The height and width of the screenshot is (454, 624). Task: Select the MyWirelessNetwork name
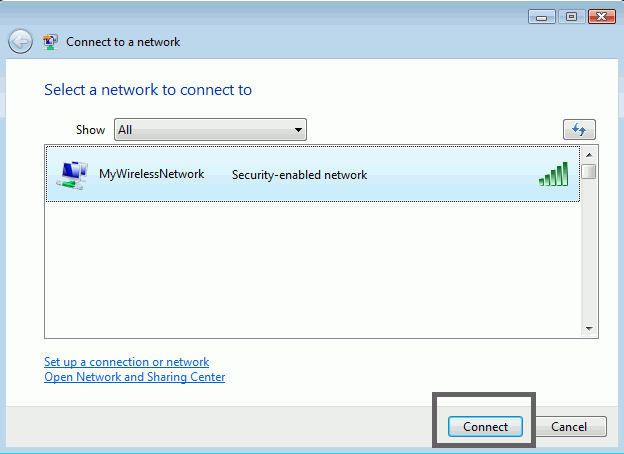(x=152, y=174)
